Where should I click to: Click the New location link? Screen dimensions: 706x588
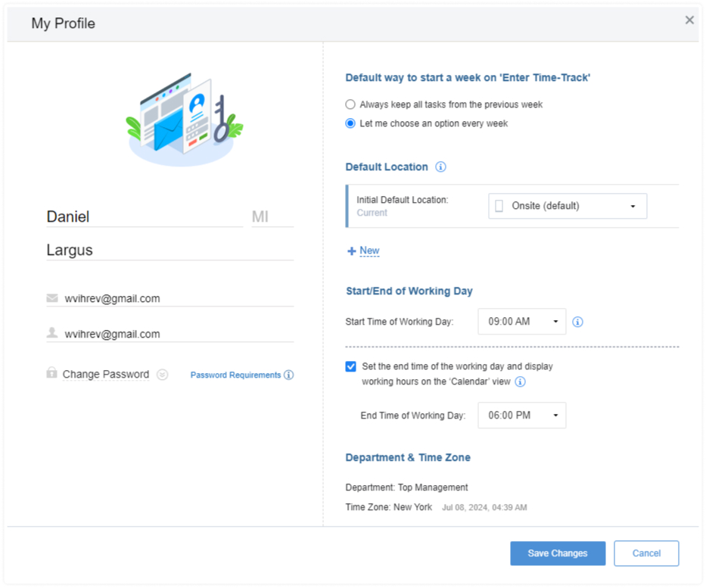click(369, 250)
